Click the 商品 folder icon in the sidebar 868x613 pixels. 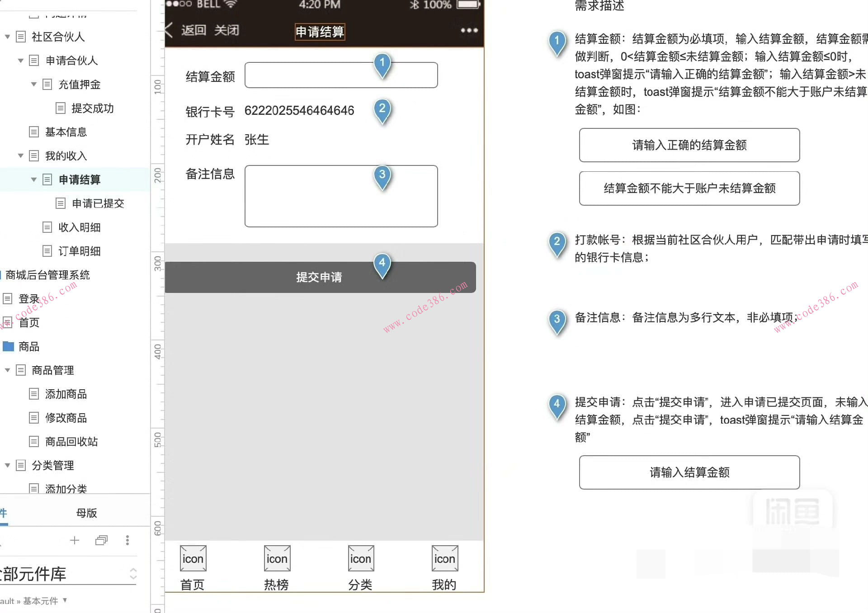8,346
